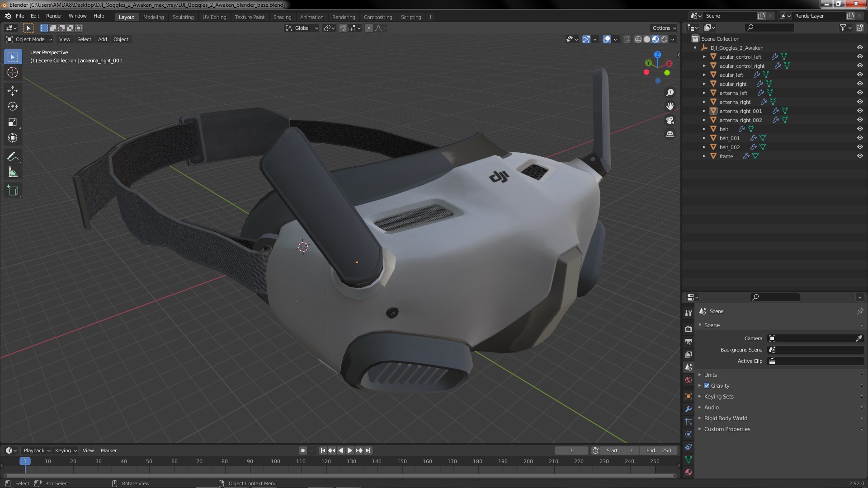This screenshot has height=488, width=868.
Task: Switch to the UV Editing workspace tab
Action: (214, 17)
